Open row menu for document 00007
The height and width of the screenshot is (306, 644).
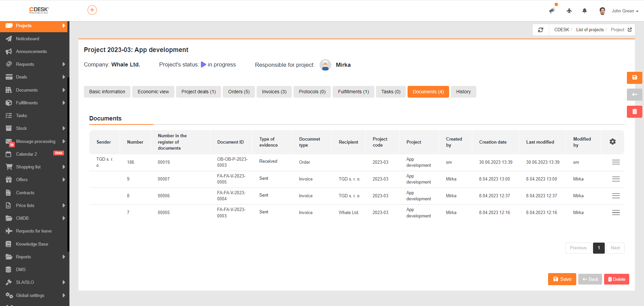click(616, 179)
